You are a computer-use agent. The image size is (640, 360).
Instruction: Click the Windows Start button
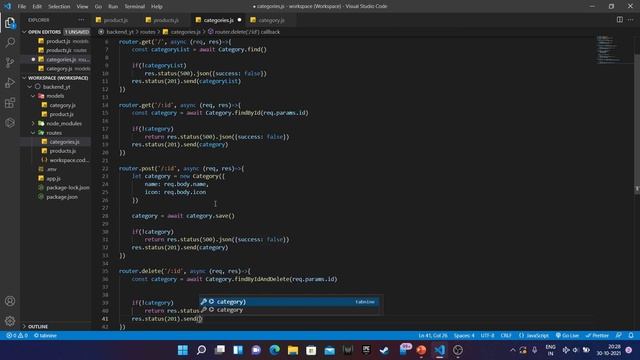(x=183, y=350)
